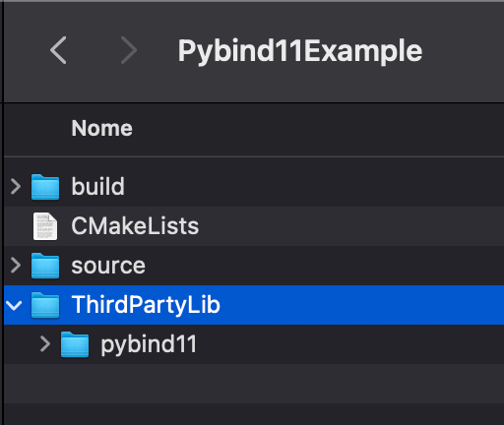
Task: Click the Pybind11Example window title
Action: pos(300,50)
